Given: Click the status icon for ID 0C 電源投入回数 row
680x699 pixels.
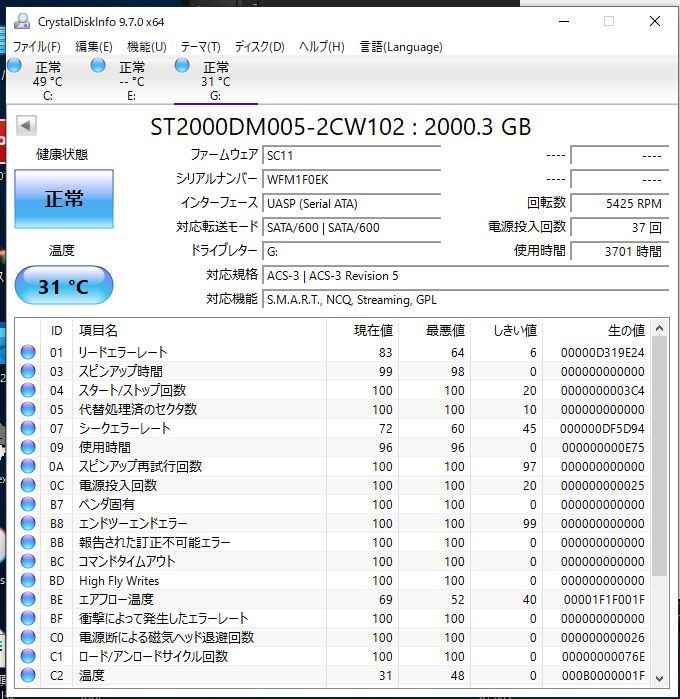Looking at the screenshot, I should [x=28, y=485].
